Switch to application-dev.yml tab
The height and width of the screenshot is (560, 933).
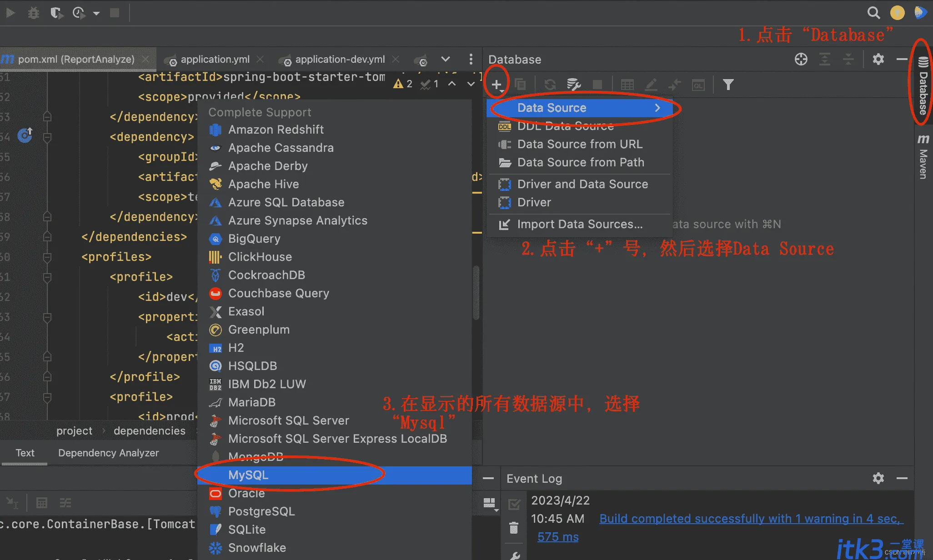coord(340,60)
